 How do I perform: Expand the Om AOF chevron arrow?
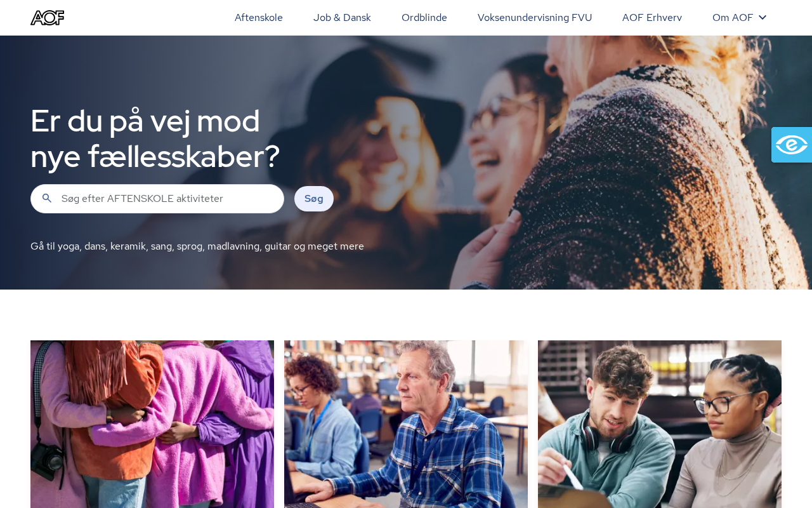tap(763, 18)
